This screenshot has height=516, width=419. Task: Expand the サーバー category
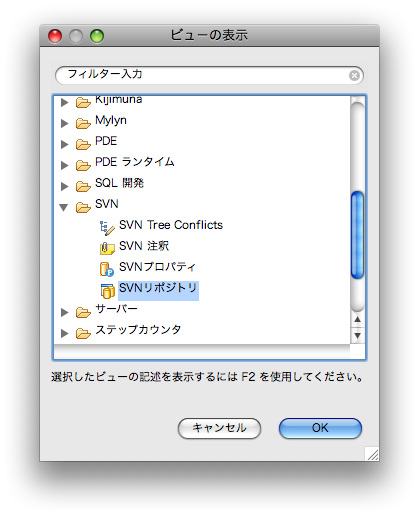pyautogui.click(x=64, y=312)
